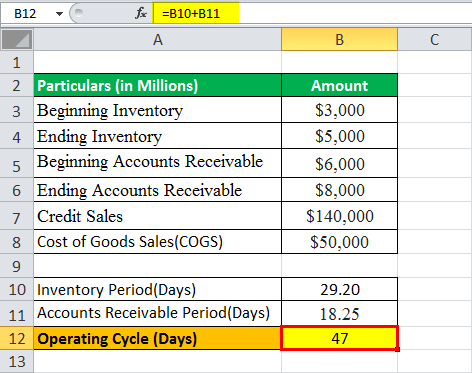Select row 4 header
Screen dimensions: 472x373
[x=17, y=136]
